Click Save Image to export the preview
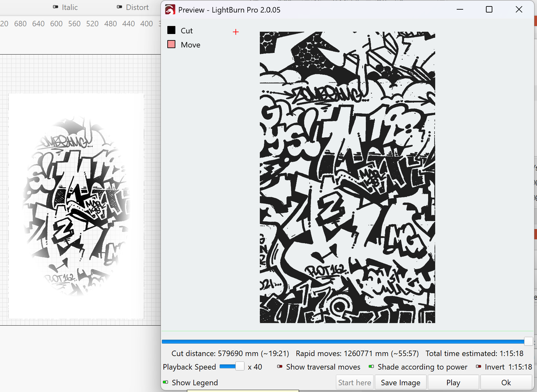This screenshot has width=537, height=392. tap(400, 382)
